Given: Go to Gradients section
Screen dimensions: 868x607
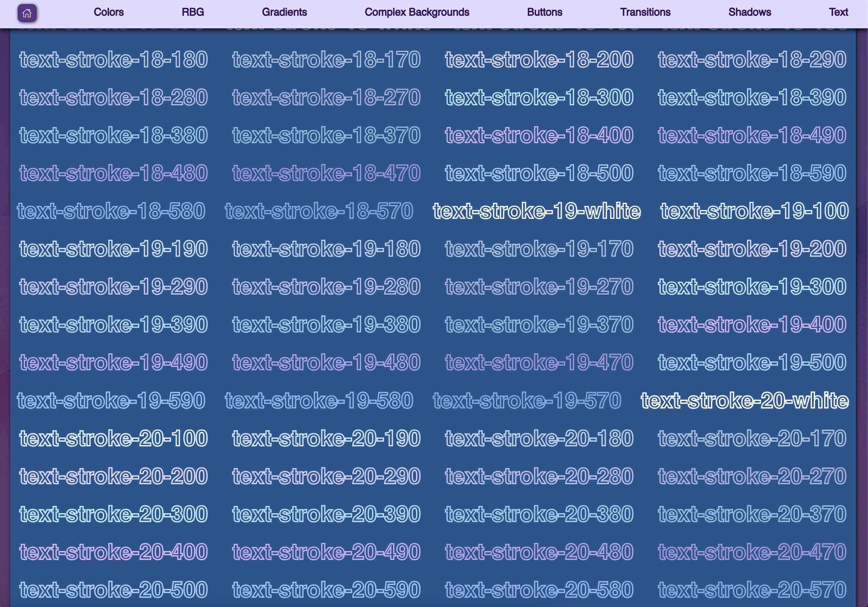Looking at the screenshot, I should pyautogui.click(x=284, y=12).
